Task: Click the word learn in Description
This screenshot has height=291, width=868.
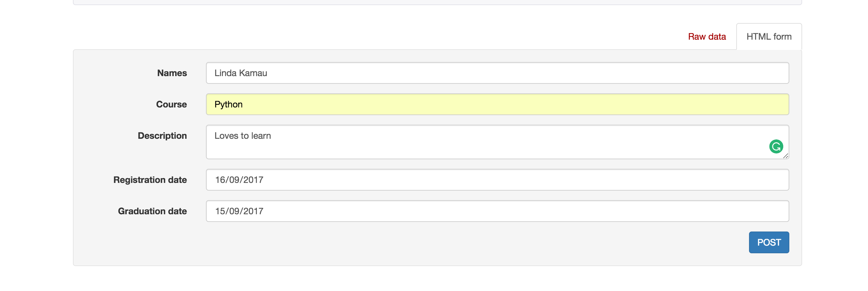Action: pos(261,136)
